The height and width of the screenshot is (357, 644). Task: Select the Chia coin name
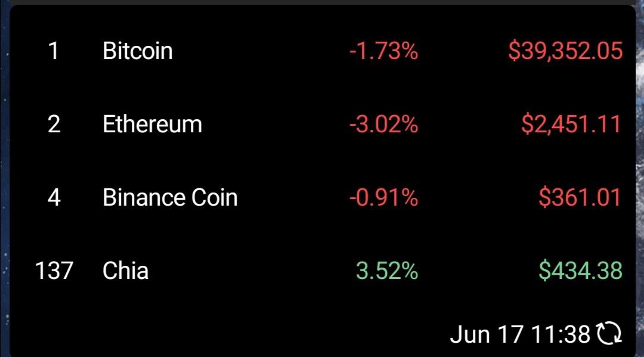coord(125,271)
